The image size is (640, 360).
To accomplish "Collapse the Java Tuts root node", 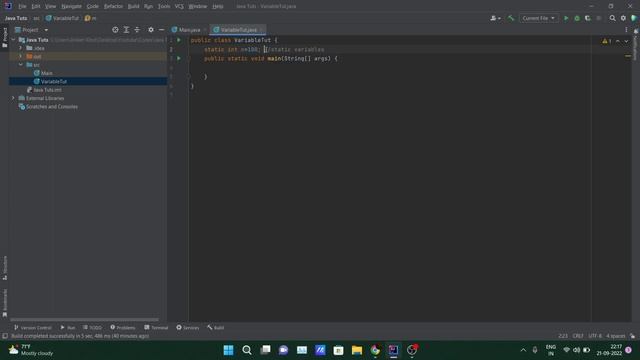I will 13,40.
